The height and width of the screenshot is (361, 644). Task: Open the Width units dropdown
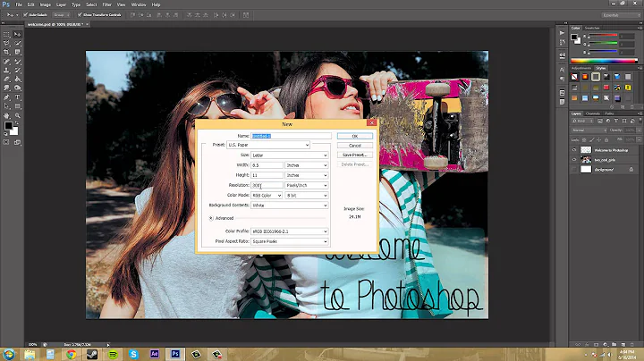[307, 165]
